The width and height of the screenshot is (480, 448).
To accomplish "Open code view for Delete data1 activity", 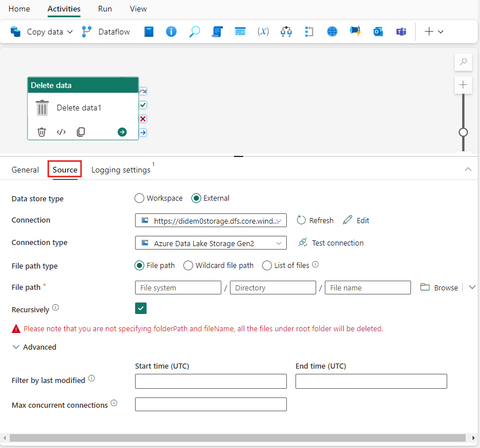I will [61, 132].
